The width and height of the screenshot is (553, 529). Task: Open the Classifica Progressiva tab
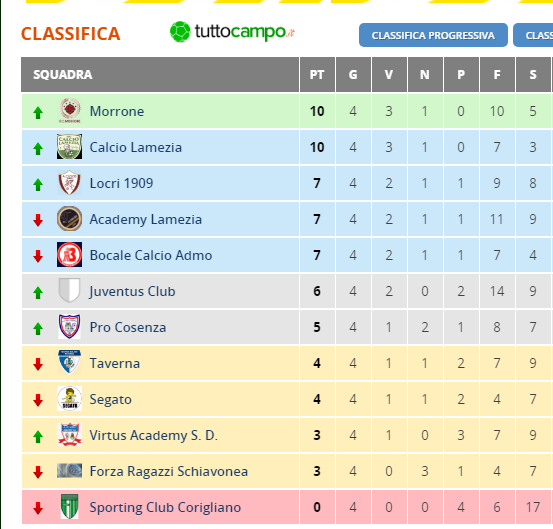point(433,35)
